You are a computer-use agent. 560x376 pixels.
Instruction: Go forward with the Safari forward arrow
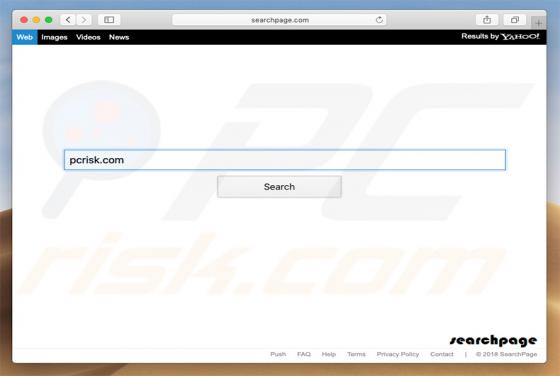click(x=84, y=20)
